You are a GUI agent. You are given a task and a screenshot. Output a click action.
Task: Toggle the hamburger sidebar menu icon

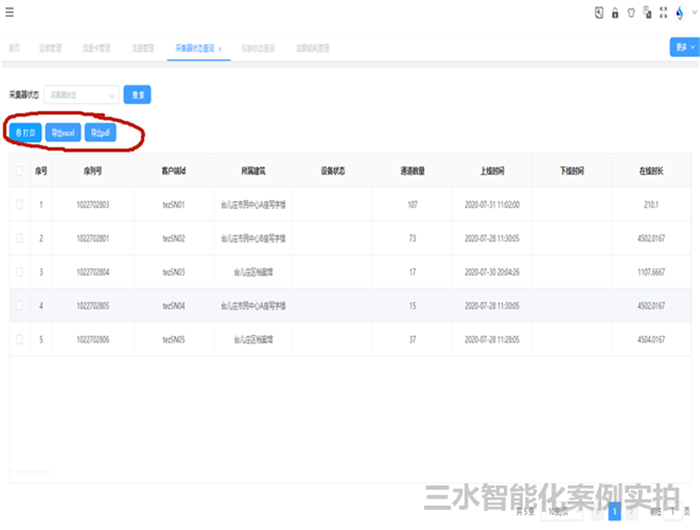[x=10, y=12]
